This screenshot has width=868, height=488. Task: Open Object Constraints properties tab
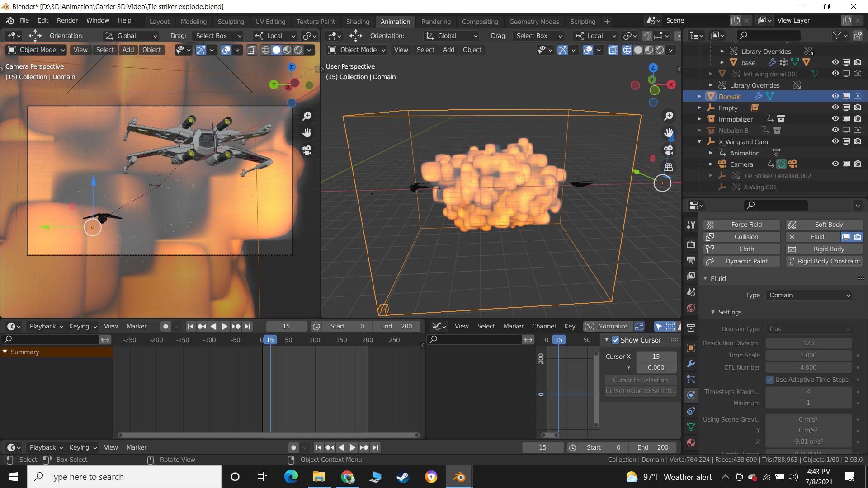point(691,411)
